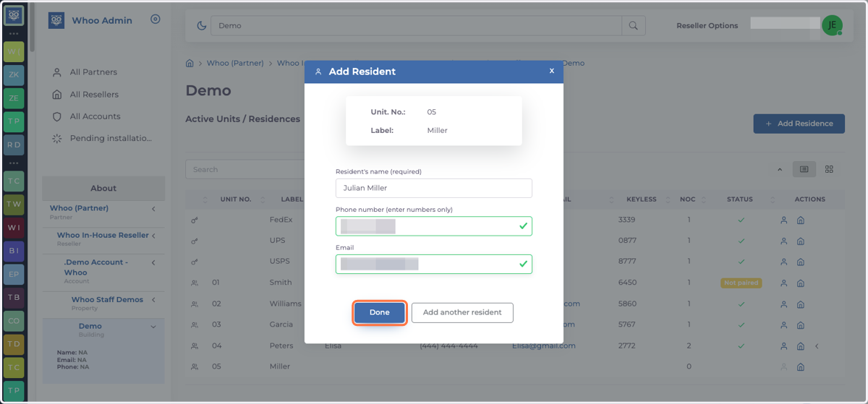868x404 pixels.
Task: Open the JE user avatar menu
Action: click(x=833, y=25)
